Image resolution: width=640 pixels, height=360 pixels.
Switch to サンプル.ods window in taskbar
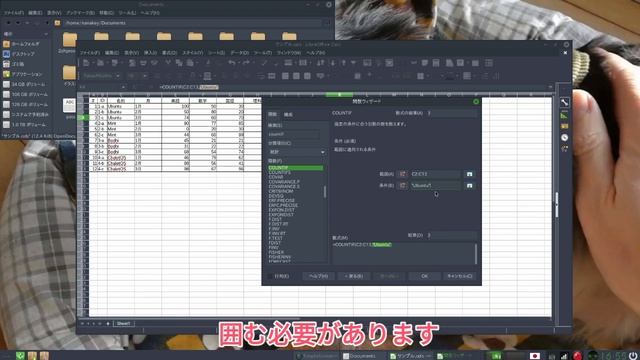click(x=410, y=356)
